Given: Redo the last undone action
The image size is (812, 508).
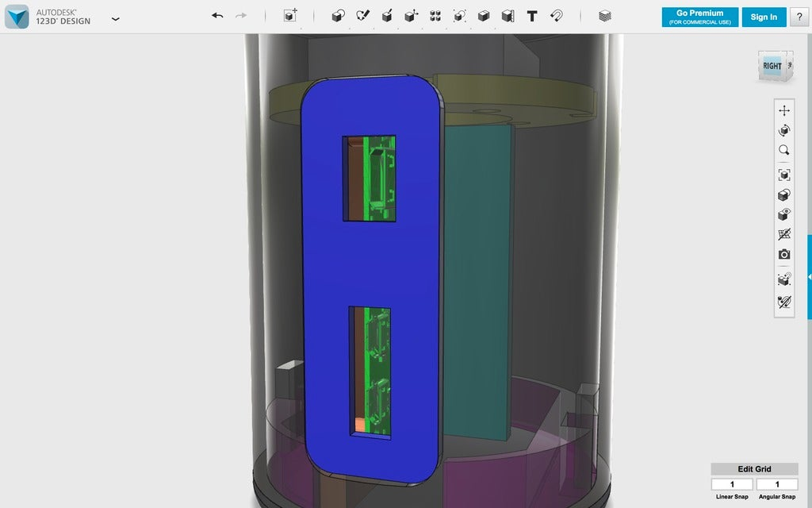Looking at the screenshot, I should (x=241, y=16).
